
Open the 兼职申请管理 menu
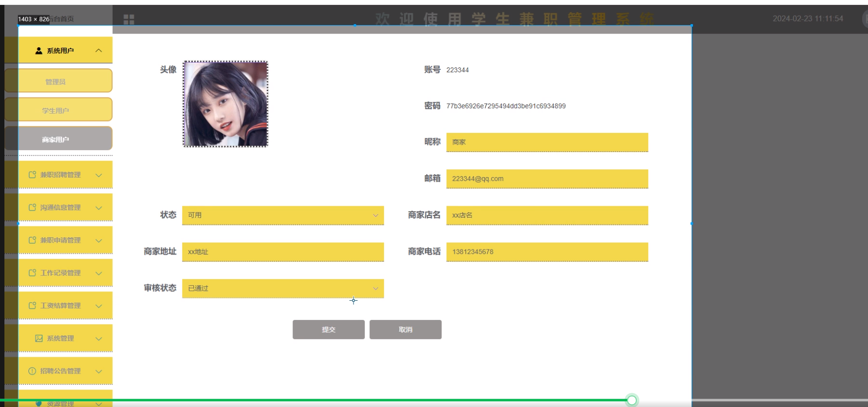(59, 240)
